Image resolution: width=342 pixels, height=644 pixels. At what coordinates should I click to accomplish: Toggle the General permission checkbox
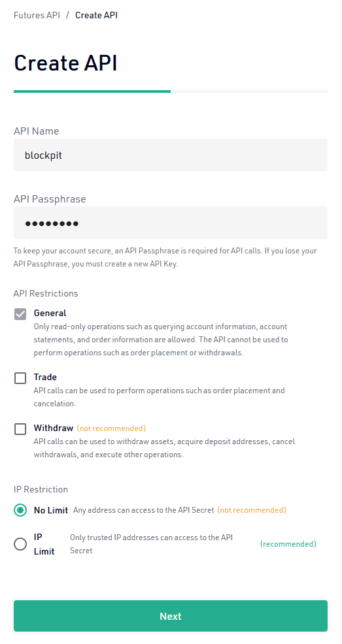tap(20, 314)
